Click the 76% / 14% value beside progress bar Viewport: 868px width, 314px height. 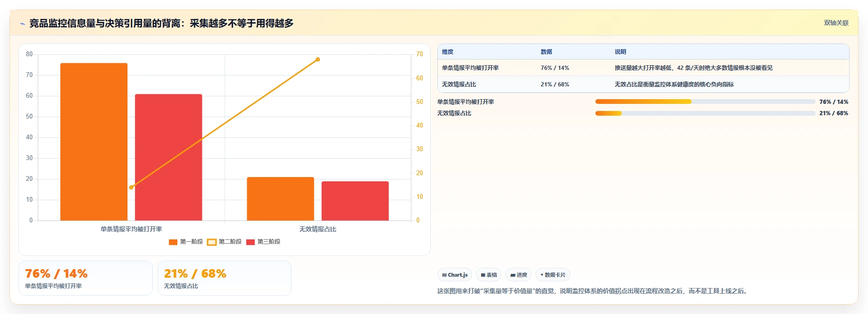834,102
